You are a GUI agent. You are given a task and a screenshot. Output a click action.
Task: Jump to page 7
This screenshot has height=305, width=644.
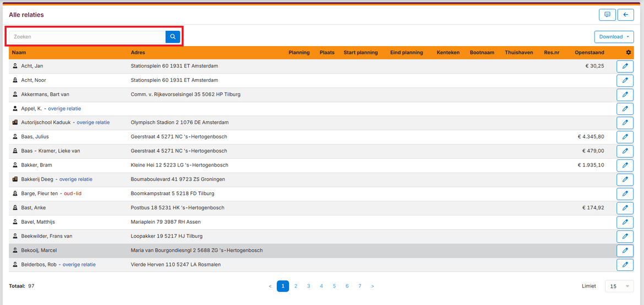[360, 286]
